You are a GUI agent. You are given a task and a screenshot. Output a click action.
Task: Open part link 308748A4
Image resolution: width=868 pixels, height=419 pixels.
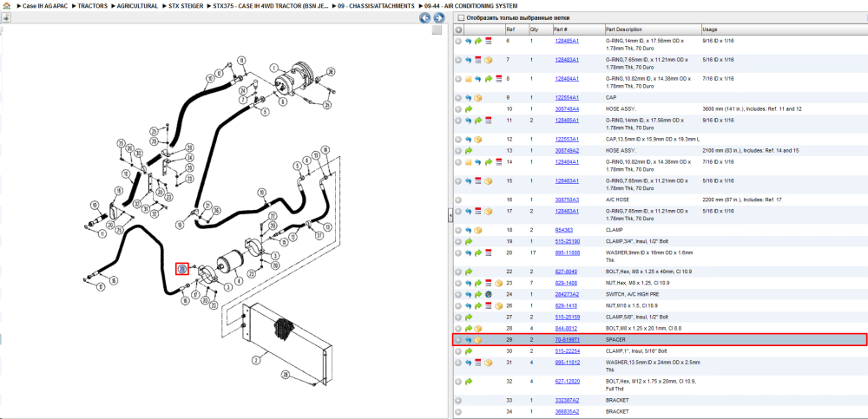567,109
